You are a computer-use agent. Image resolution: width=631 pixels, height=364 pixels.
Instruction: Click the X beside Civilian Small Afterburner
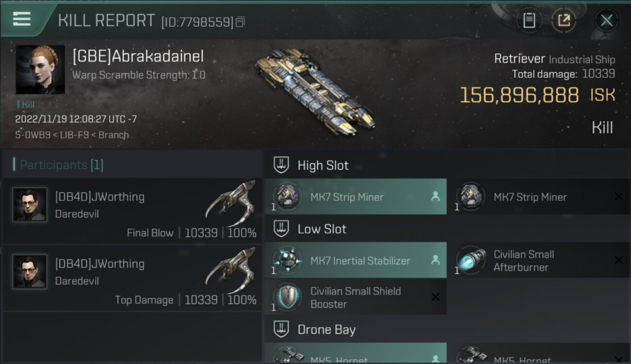(618, 260)
